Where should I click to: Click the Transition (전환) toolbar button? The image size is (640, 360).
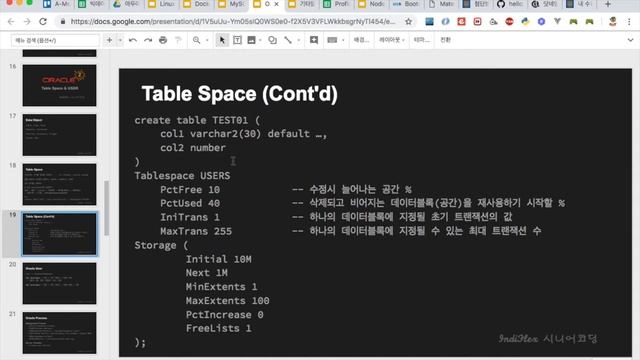click(x=445, y=40)
